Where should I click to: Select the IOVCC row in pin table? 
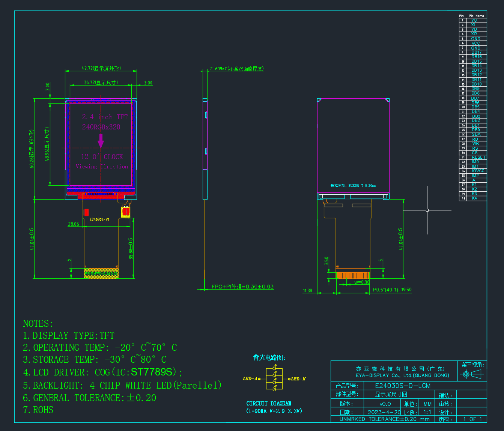tap(473, 171)
